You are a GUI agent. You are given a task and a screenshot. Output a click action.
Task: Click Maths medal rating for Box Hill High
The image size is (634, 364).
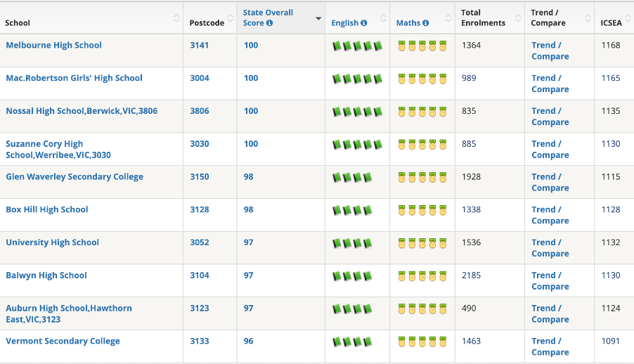click(422, 209)
